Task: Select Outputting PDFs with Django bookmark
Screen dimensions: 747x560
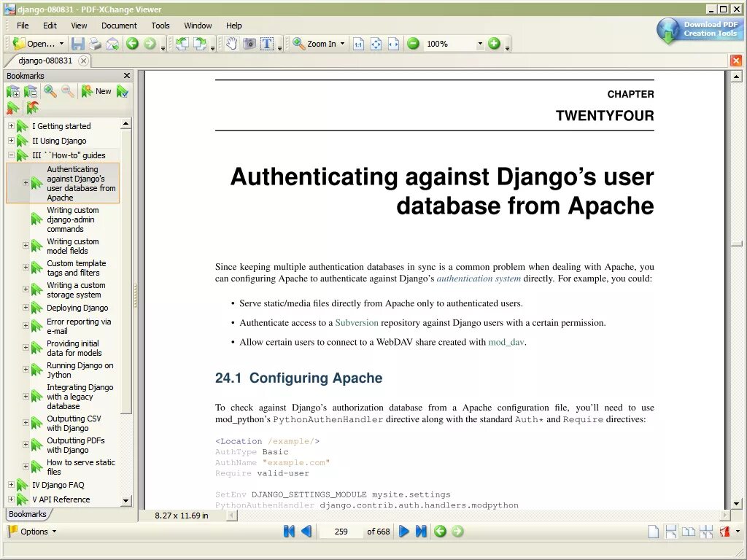Action: [x=75, y=446]
